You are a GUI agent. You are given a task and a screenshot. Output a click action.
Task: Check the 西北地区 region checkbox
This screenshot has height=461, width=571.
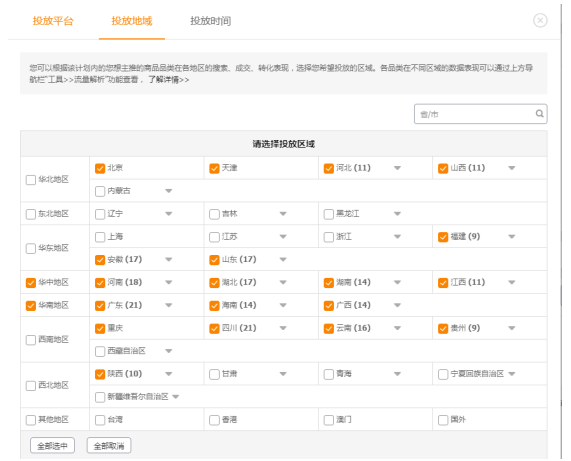click(x=31, y=386)
